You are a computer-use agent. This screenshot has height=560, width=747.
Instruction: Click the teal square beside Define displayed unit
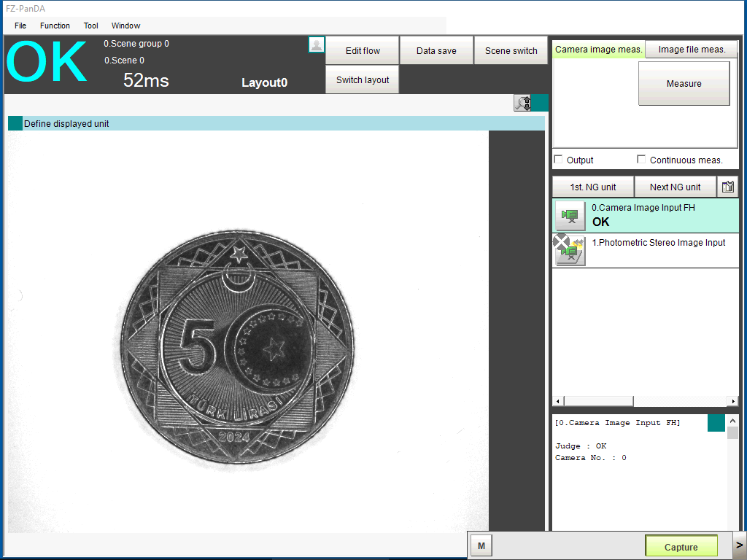(x=15, y=123)
